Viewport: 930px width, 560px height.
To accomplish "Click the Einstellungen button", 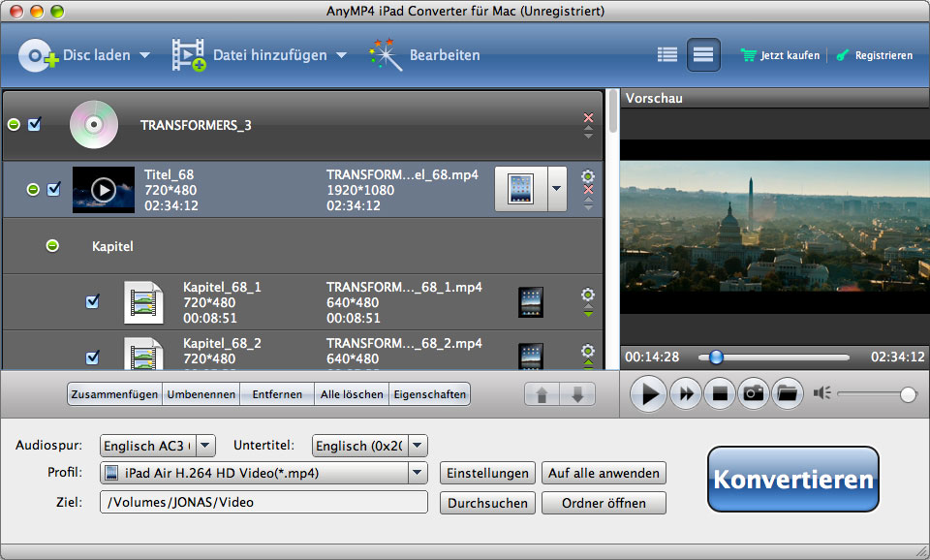I will 487,473.
